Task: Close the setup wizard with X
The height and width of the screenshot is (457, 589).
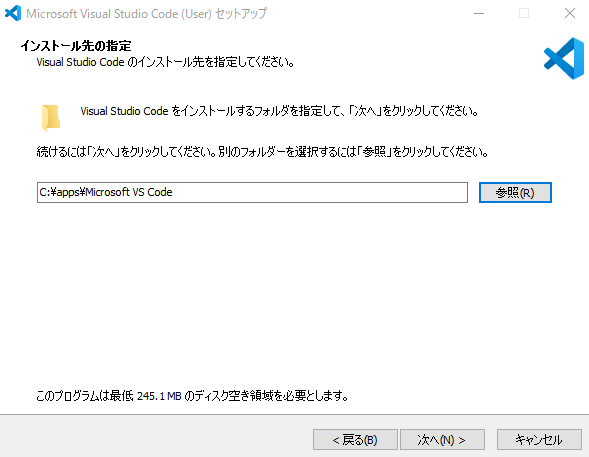Action: (569, 14)
